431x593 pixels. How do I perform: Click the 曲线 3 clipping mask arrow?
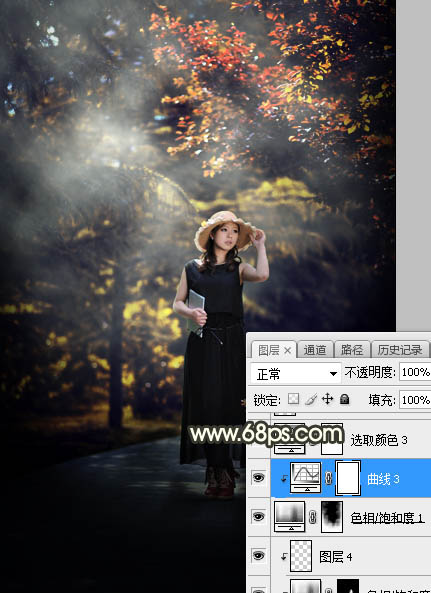283,479
